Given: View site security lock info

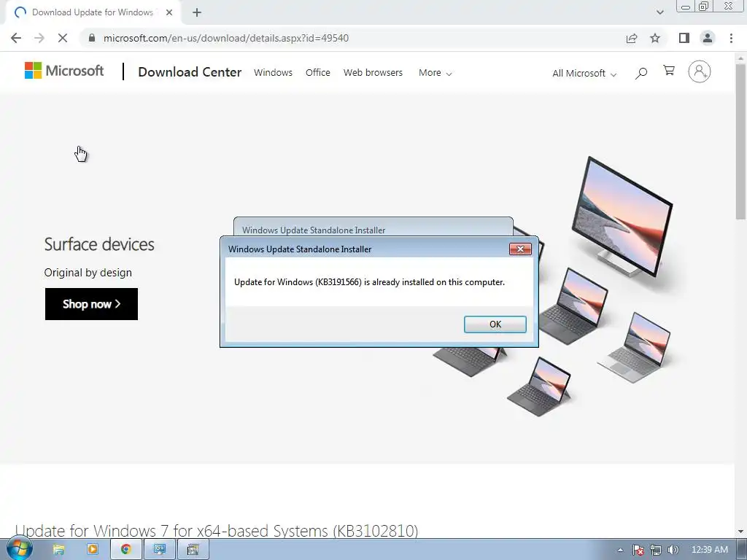Looking at the screenshot, I should point(92,38).
